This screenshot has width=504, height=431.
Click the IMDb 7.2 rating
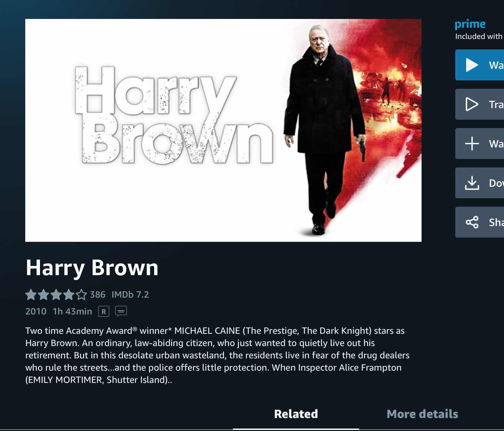click(130, 294)
